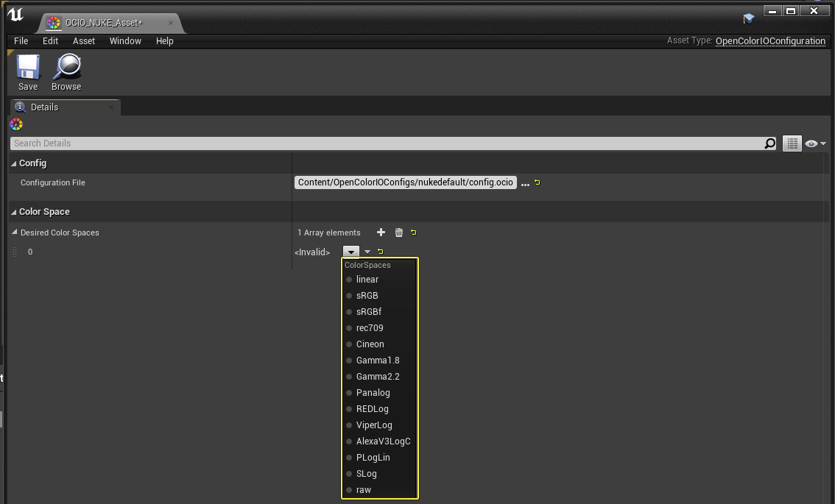The image size is (835, 504).
Task: Click the search magnifier in Details
Action: [769, 143]
